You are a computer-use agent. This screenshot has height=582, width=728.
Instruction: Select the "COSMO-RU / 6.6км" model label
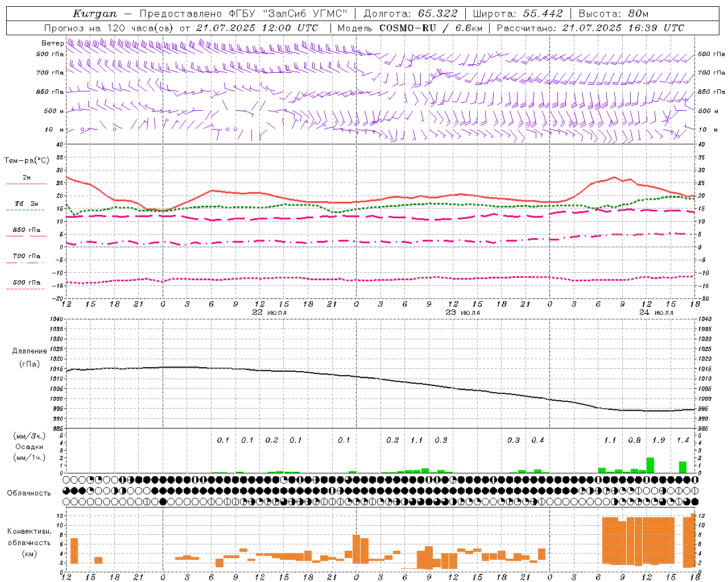point(431,28)
